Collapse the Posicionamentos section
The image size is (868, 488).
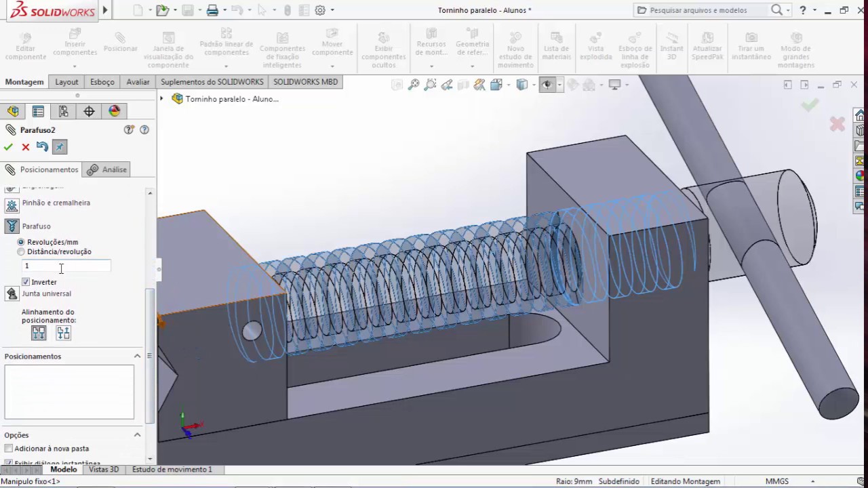click(137, 357)
